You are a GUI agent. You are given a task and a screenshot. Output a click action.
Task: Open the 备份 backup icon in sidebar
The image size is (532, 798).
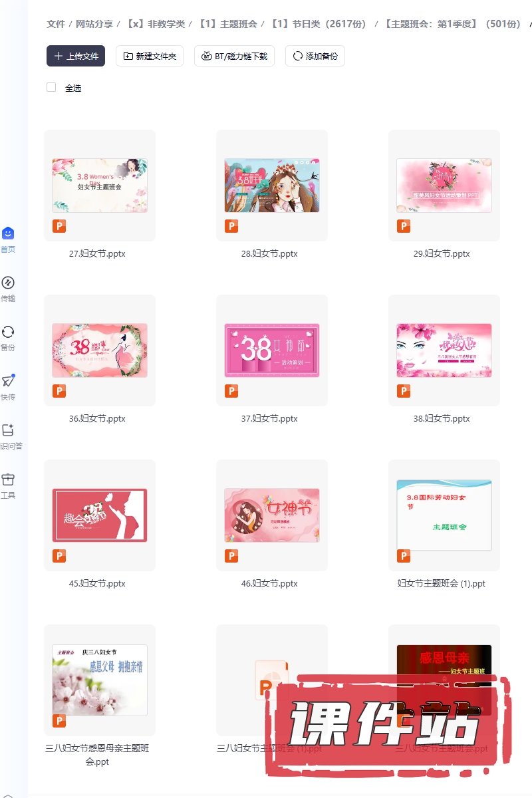8,332
